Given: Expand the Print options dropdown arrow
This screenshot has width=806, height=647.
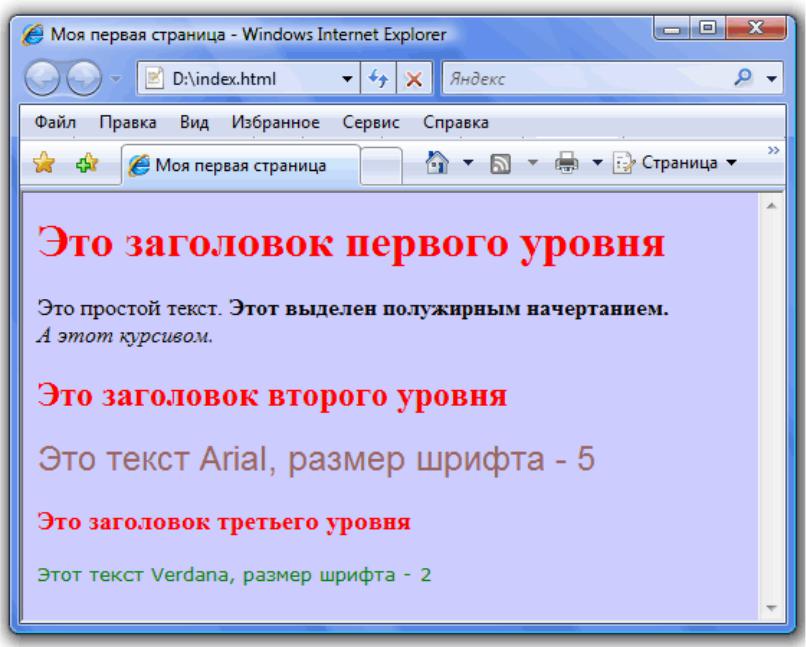Looking at the screenshot, I should [x=597, y=162].
